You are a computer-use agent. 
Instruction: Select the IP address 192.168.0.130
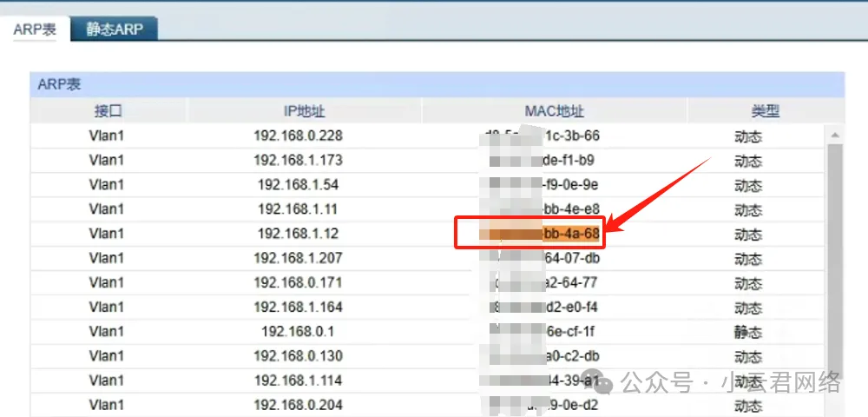[x=298, y=355]
